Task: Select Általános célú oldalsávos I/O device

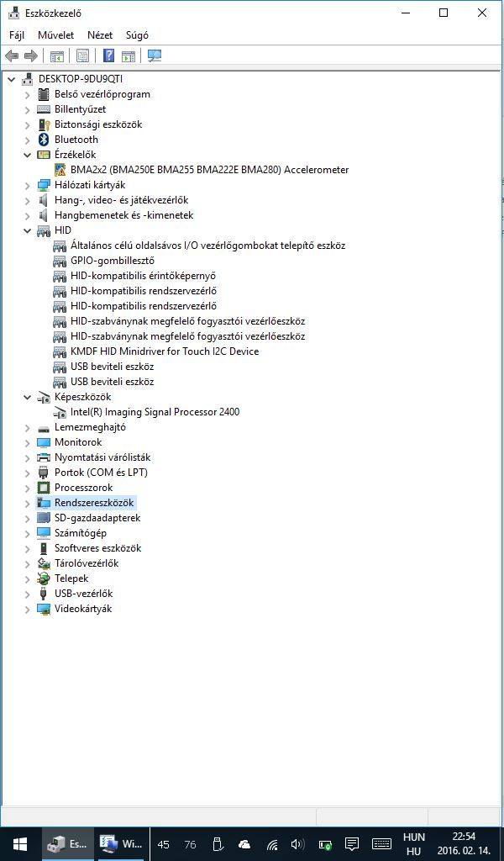Action: [207, 246]
